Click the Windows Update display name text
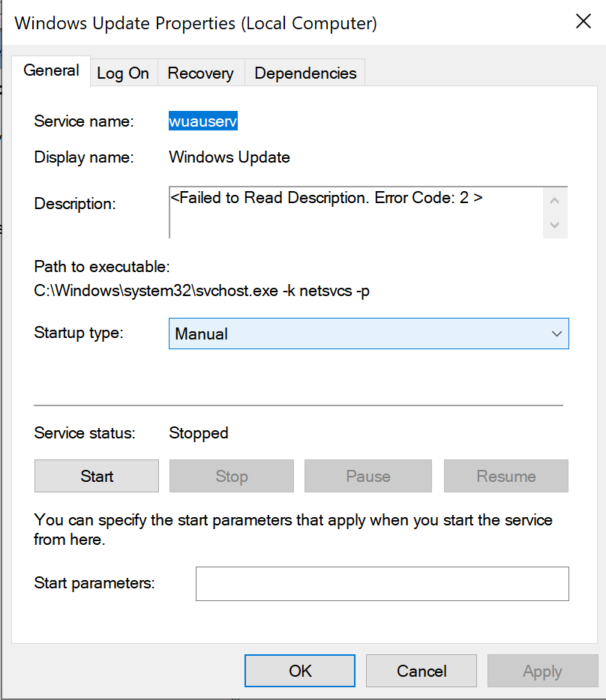 pyautogui.click(x=229, y=157)
